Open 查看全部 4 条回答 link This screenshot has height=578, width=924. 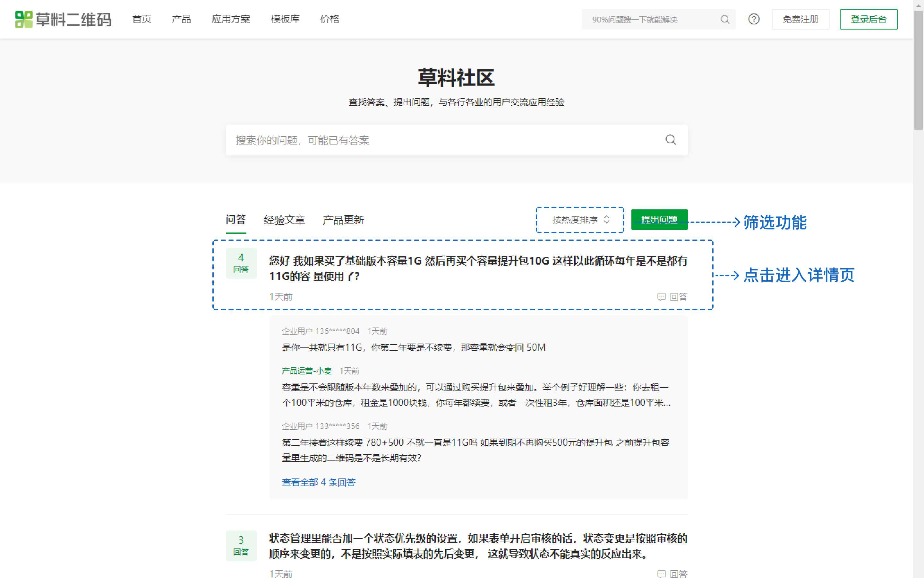point(319,482)
